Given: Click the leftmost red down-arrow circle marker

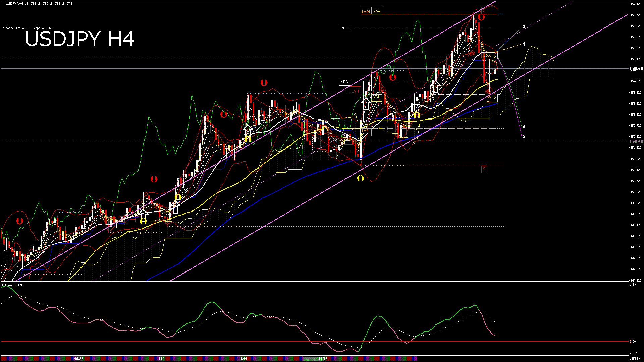Looking at the screenshot, I should coord(20,221).
